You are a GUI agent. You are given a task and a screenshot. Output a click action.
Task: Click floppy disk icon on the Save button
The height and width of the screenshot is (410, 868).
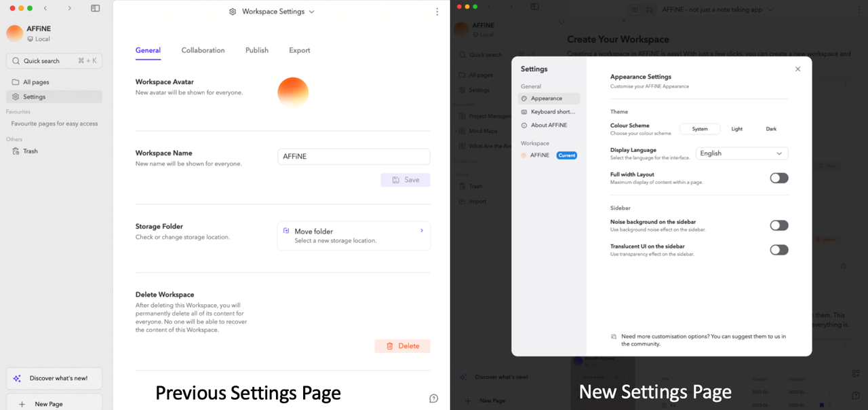395,180
